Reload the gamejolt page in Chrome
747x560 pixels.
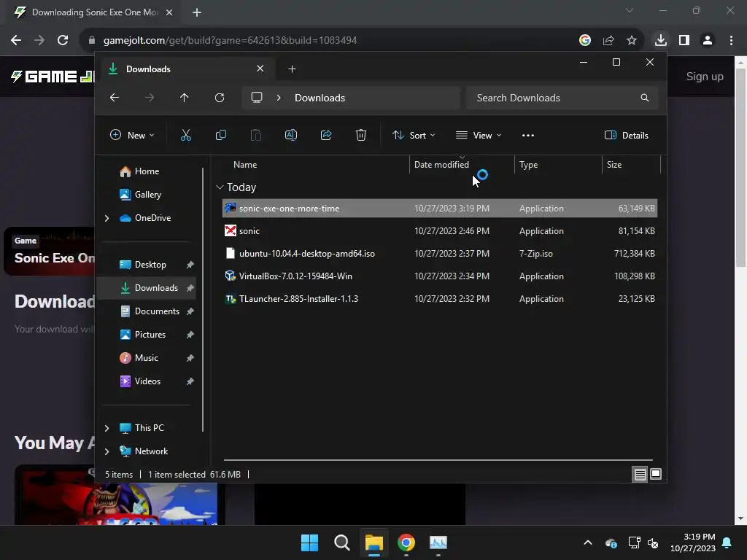click(63, 40)
